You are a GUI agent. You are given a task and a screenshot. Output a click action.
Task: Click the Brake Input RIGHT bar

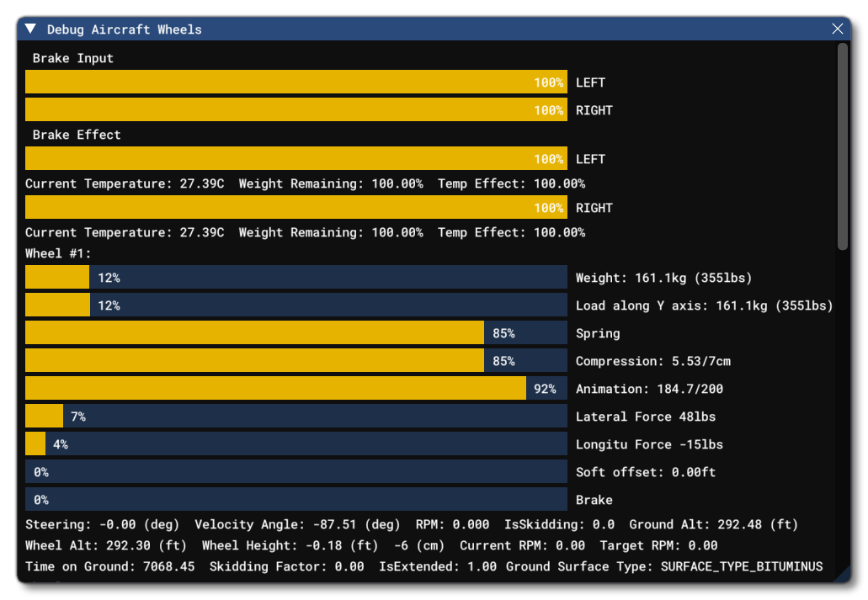(x=295, y=109)
